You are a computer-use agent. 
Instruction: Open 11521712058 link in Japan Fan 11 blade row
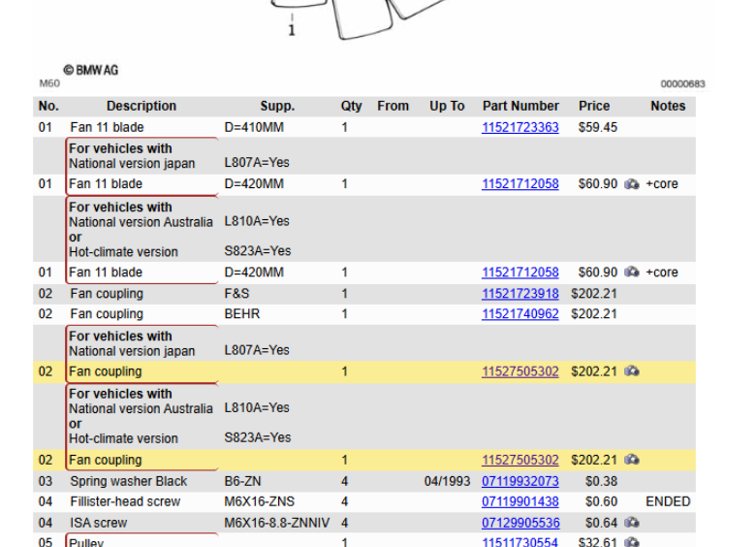click(520, 184)
